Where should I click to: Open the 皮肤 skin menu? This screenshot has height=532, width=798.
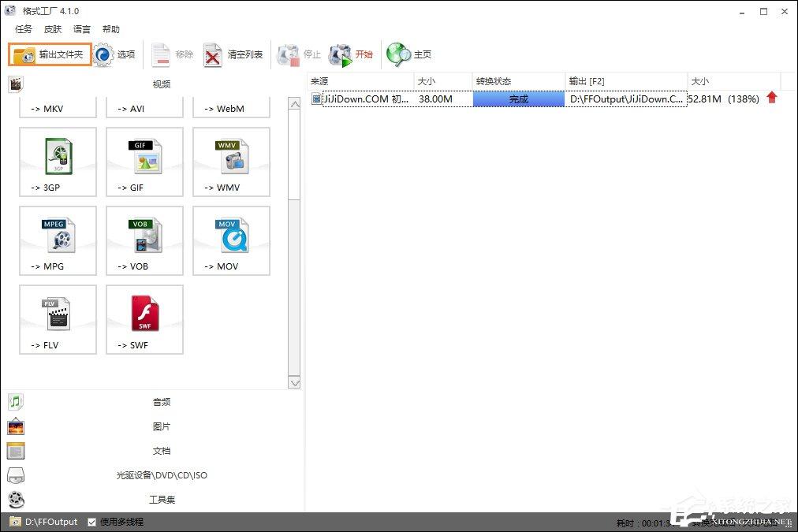52,29
